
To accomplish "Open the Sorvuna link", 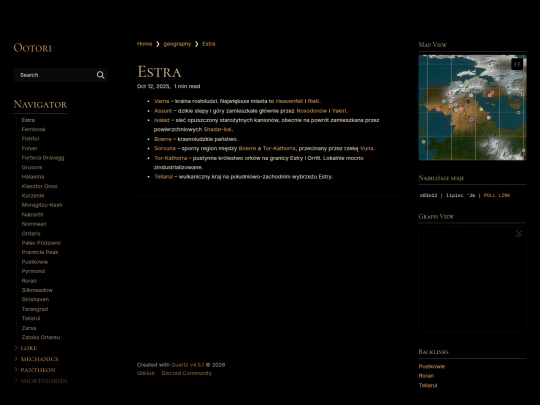I will [x=165, y=148].
